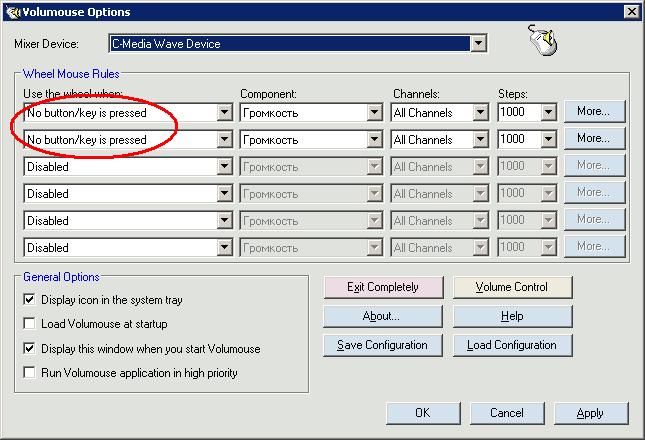This screenshot has height=440, width=645.
Task: Uncheck Display this window when you start Volumouse
Action: point(29,348)
